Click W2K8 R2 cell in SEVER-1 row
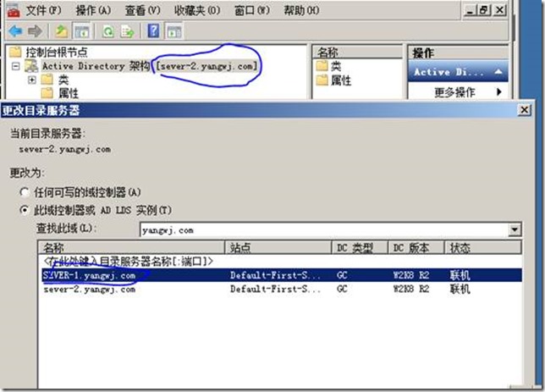Image resolution: width=545 pixels, height=392 pixels. point(410,275)
